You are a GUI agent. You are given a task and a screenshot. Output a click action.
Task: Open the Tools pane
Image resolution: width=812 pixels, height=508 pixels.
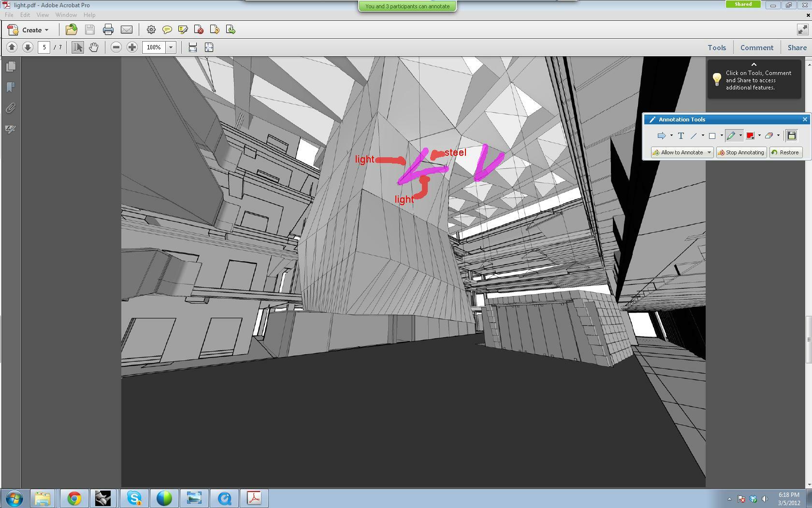coord(717,47)
